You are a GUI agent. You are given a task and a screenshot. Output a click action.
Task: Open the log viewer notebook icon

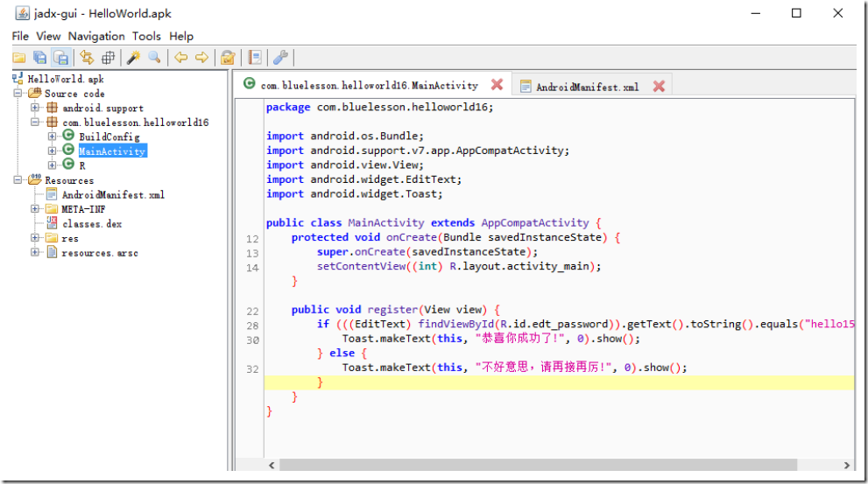254,58
